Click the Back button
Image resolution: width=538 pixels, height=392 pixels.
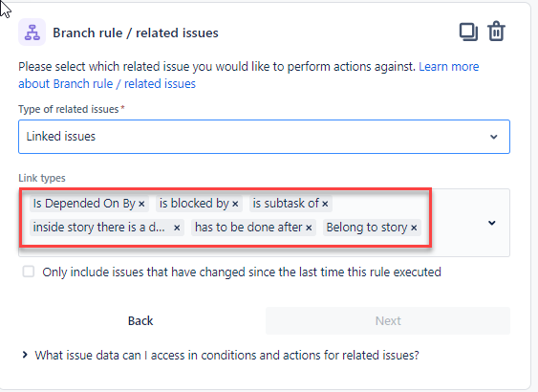tap(140, 320)
